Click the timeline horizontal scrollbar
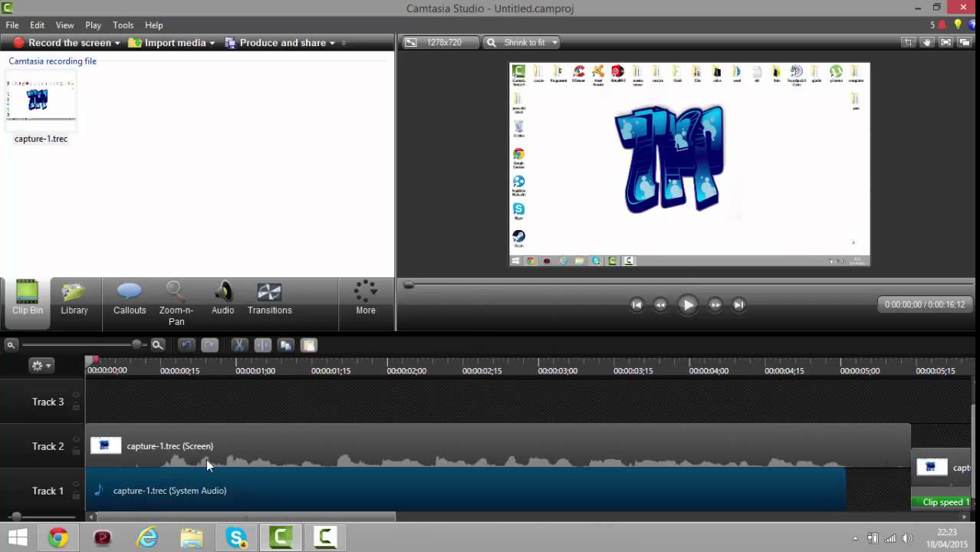The width and height of the screenshot is (980, 552). click(245, 517)
